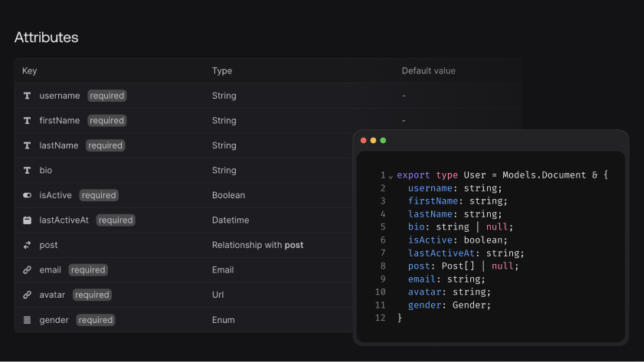Click the required badge next to isActive
This screenshot has height=362, width=644.
click(x=99, y=195)
